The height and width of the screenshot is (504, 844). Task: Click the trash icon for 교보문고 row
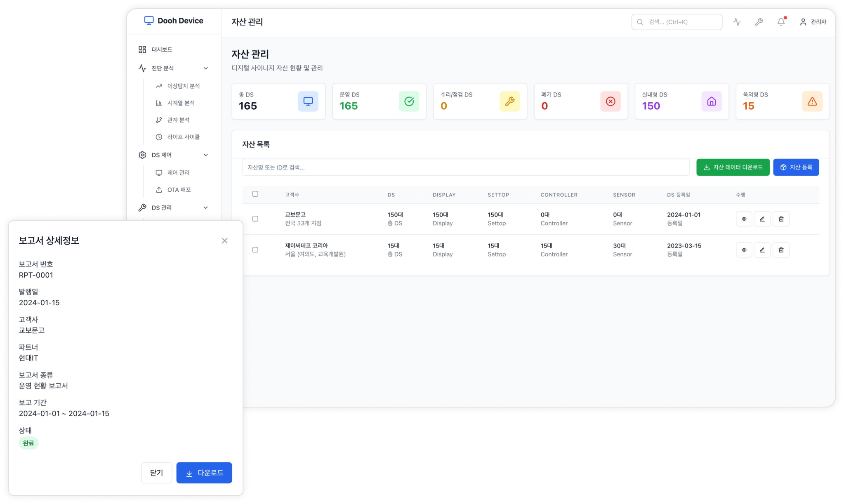coord(781,219)
